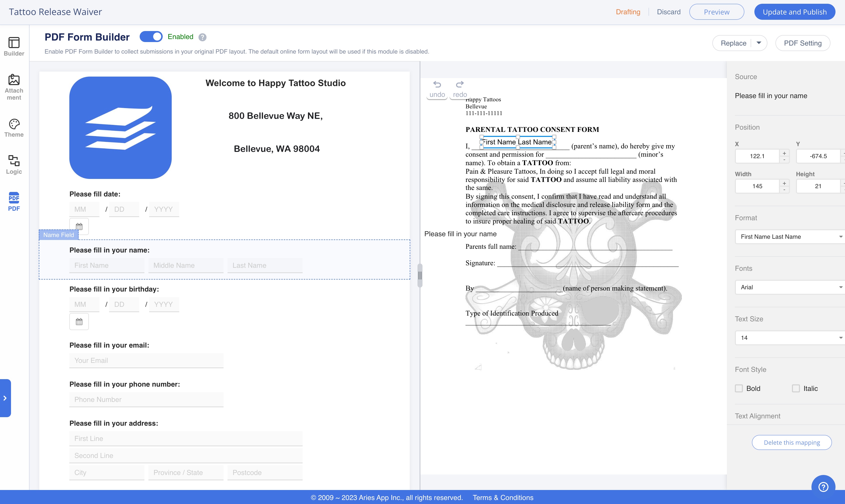Click the Please fill in your name label on PDF
845x504 pixels.
click(461, 234)
